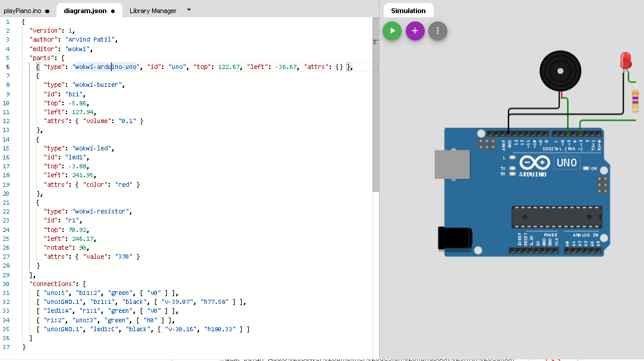Click the "rotate": 90 line

point(66,247)
